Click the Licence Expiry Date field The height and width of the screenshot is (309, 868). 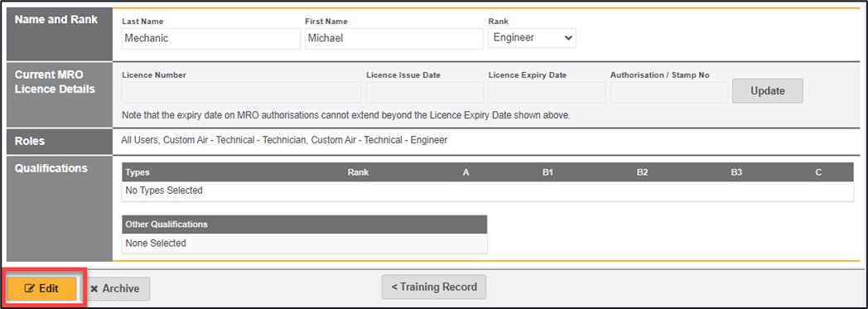pos(547,93)
